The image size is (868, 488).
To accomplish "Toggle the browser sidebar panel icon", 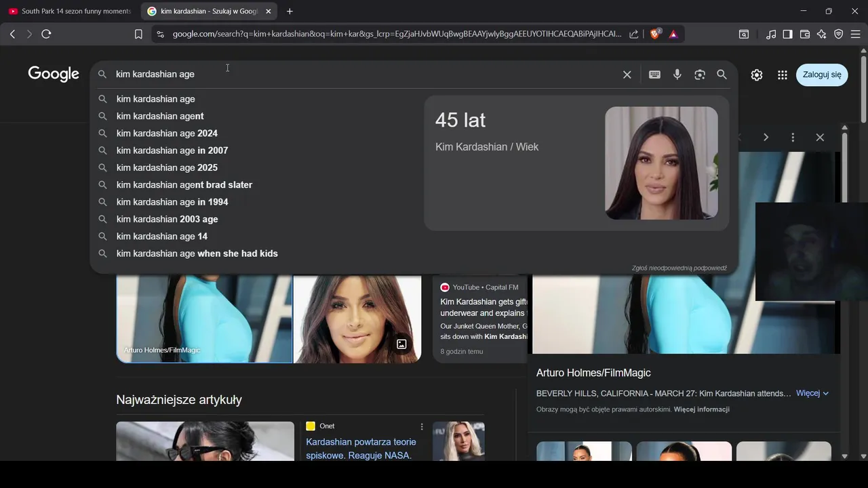I will (x=787, y=34).
